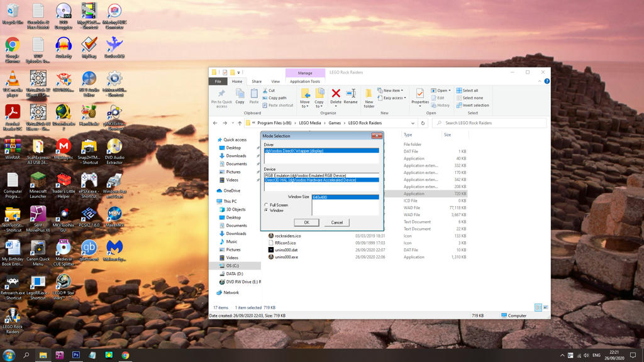Open the Manage contextual tab
644x362 pixels.
click(x=305, y=73)
